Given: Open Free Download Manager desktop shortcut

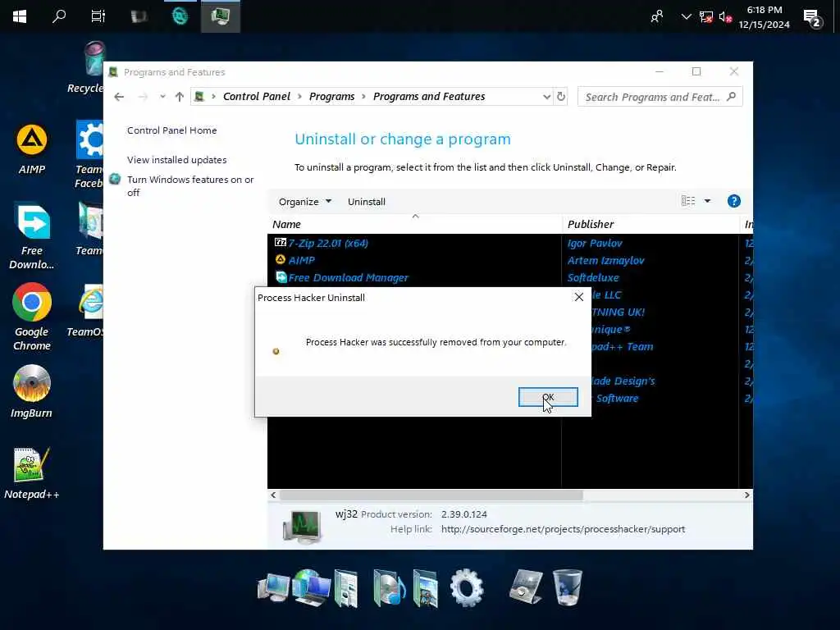Looking at the screenshot, I should pyautogui.click(x=32, y=236).
